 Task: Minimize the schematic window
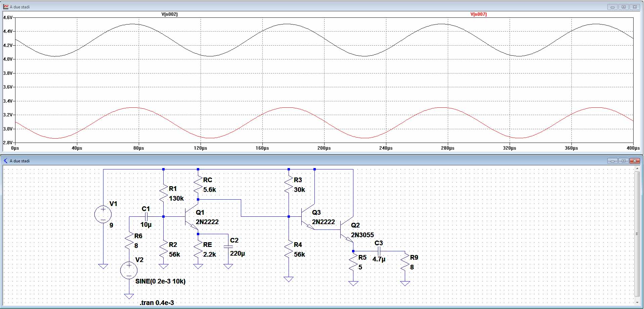[612, 161]
